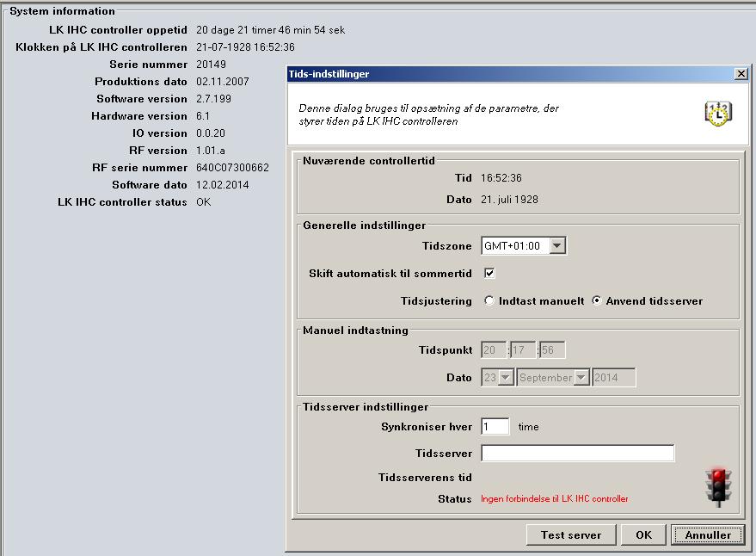Select the 'Indtast manuelt' radio option
756x556 pixels.
coord(489,301)
